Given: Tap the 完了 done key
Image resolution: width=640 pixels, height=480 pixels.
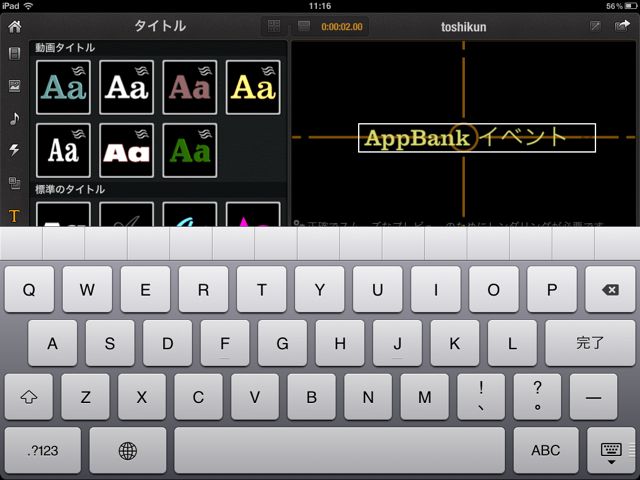Looking at the screenshot, I should pyautogui.click(x=590, y=343).
